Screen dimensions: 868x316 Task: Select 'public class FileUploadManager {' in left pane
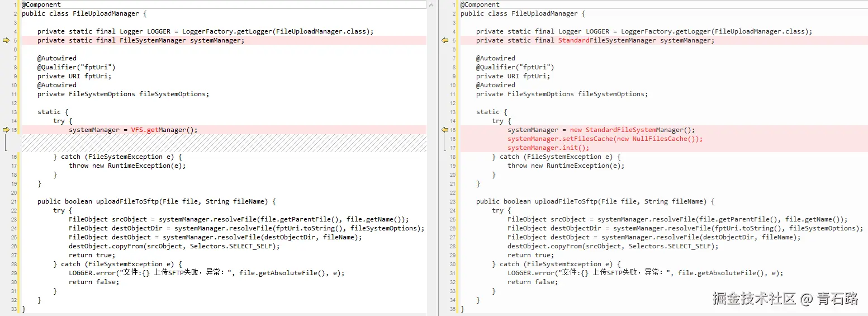click(x=84, y=13)
